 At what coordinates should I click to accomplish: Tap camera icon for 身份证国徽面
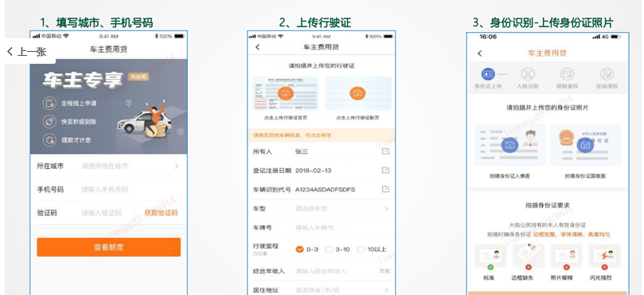tap(585, 145)
